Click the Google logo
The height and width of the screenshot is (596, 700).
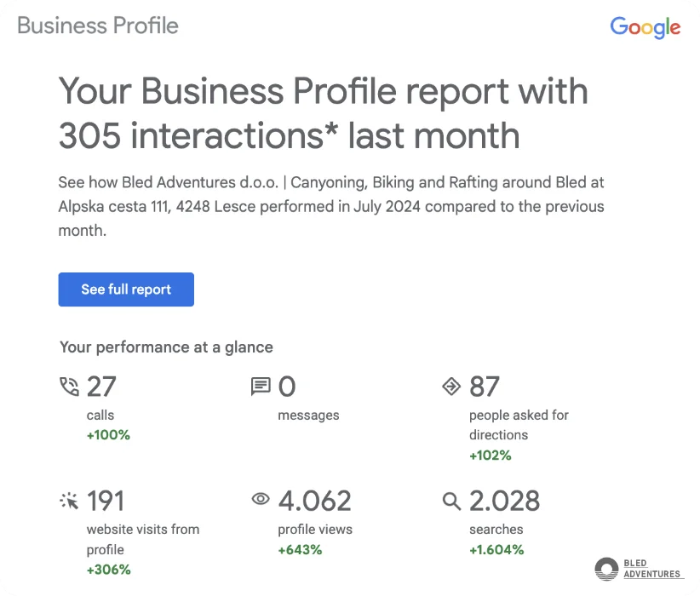[645, 27]
